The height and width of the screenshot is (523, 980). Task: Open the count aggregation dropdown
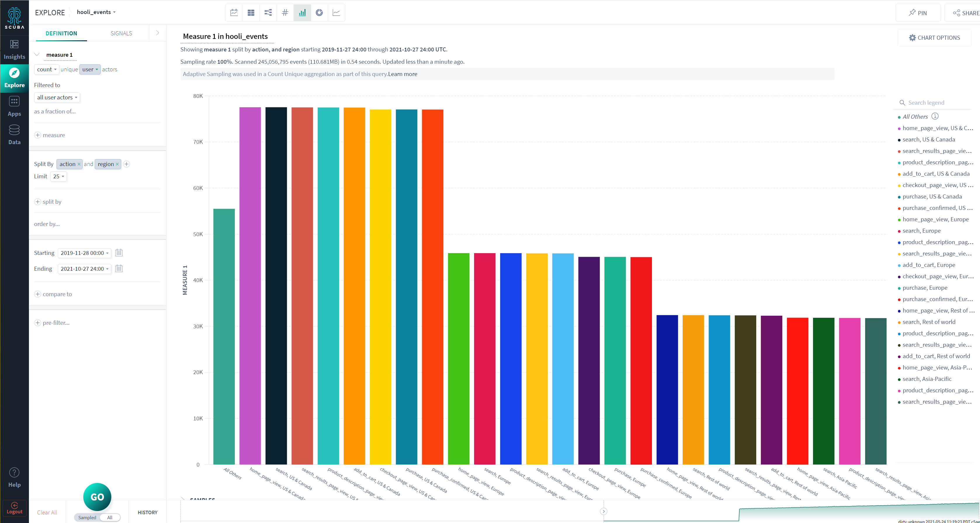[47, 69]
